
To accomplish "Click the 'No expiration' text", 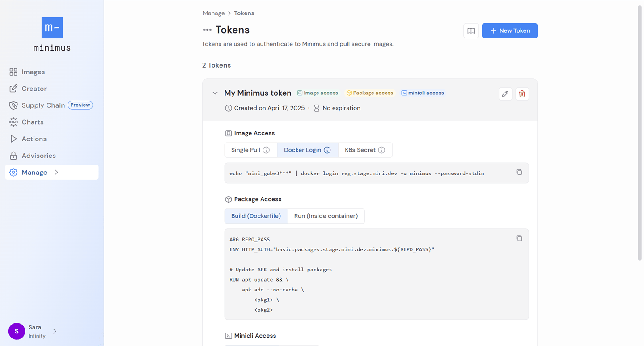I will (341, 108).
